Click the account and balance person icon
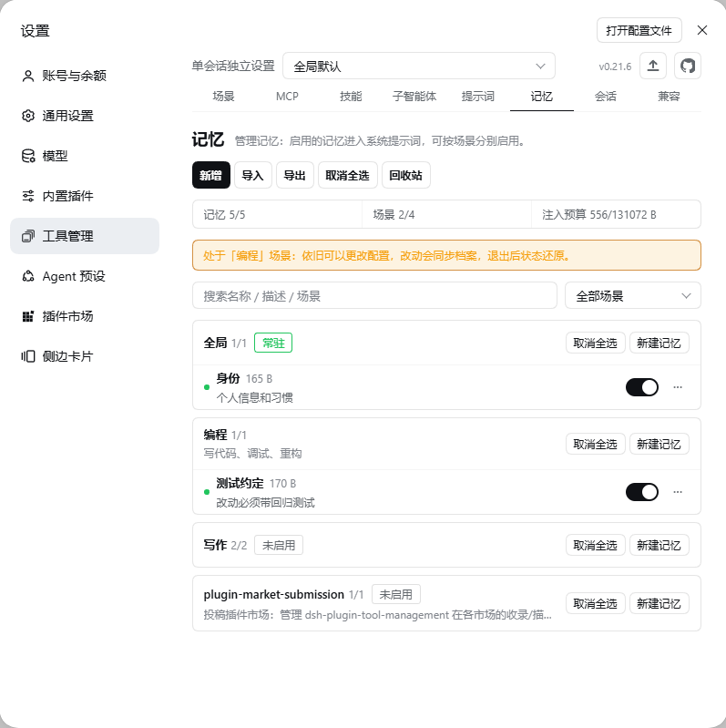 click(28, 76)
